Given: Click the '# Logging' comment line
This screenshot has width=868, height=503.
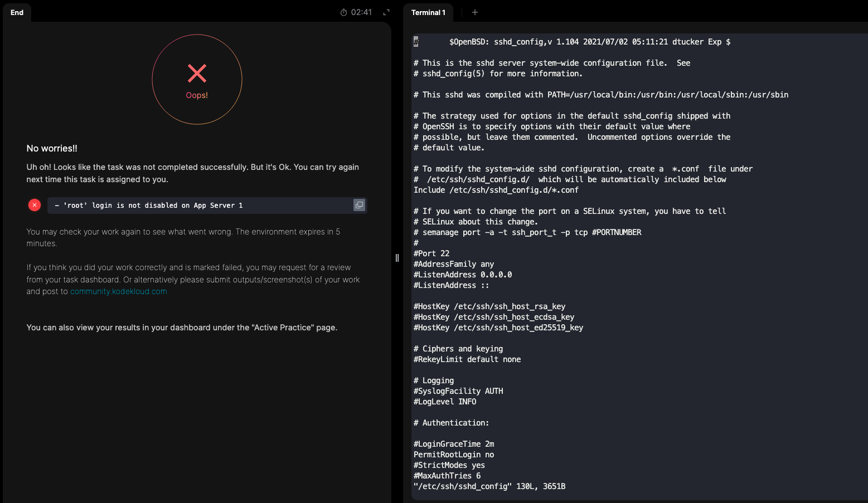Looking at the screenshot, I should point(434,380).
